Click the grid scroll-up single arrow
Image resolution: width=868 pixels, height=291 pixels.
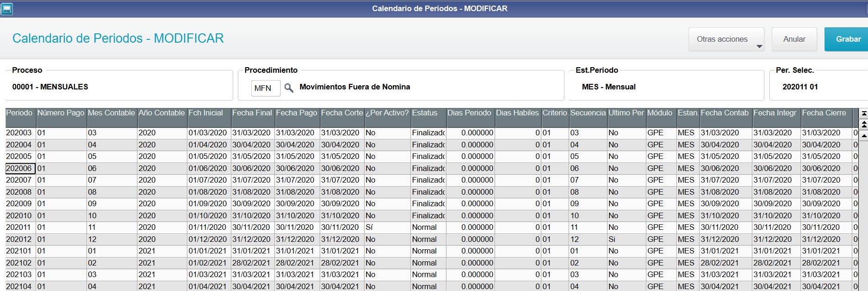pos(864,136)
